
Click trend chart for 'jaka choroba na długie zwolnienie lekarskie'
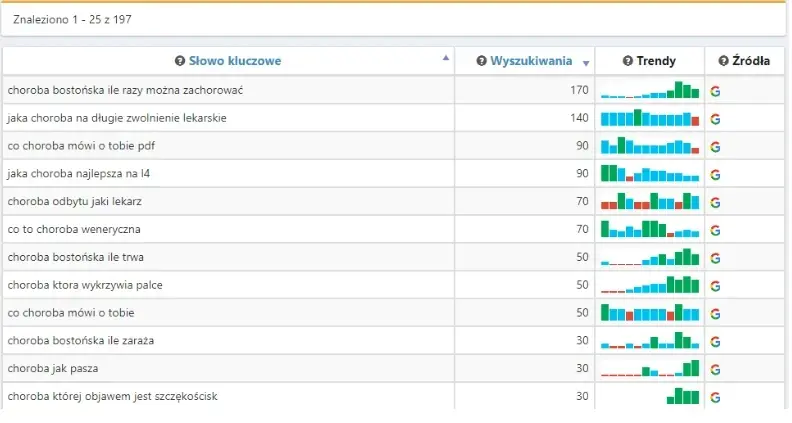tap(650, 117)
